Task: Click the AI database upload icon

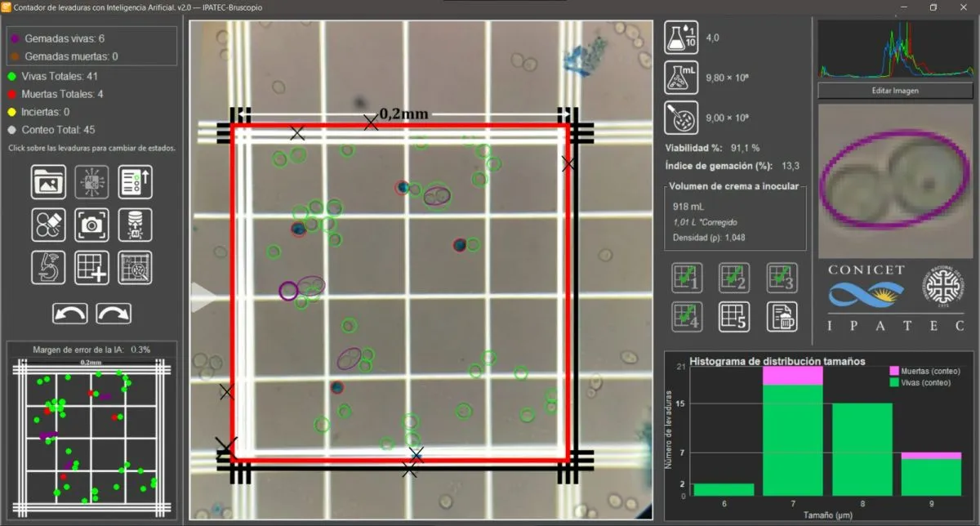Action: 135,225
